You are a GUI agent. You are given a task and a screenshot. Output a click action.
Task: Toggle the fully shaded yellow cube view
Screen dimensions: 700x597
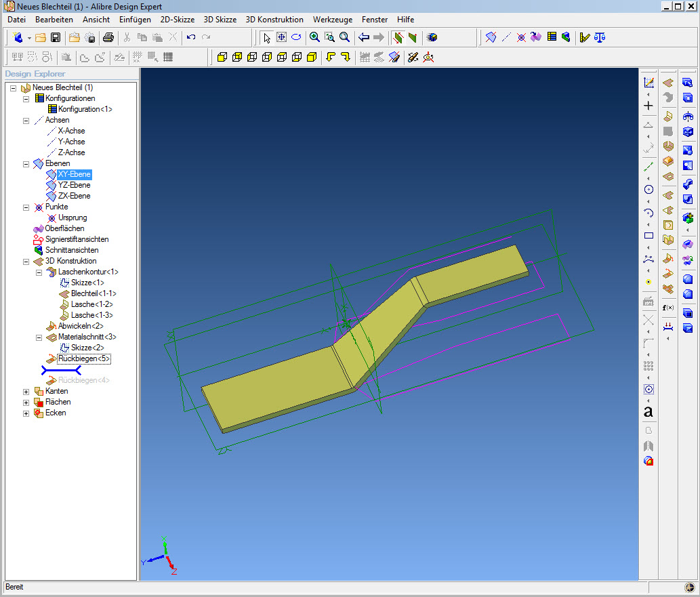click(x=312, y=57)
